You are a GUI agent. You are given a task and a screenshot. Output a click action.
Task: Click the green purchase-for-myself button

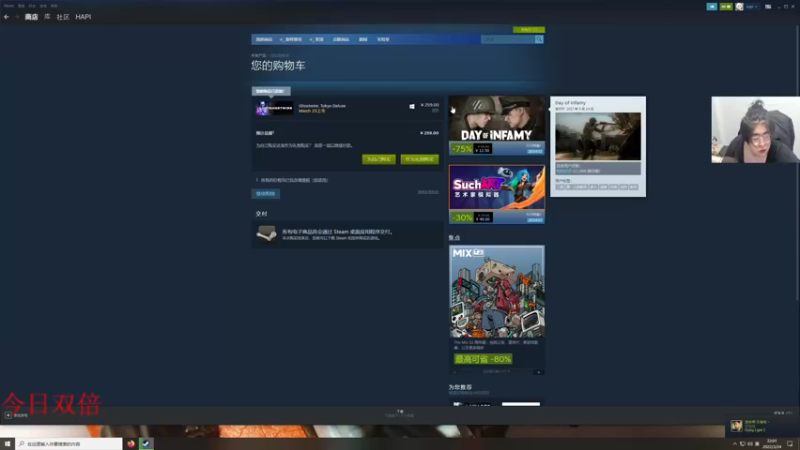[379, 159]
